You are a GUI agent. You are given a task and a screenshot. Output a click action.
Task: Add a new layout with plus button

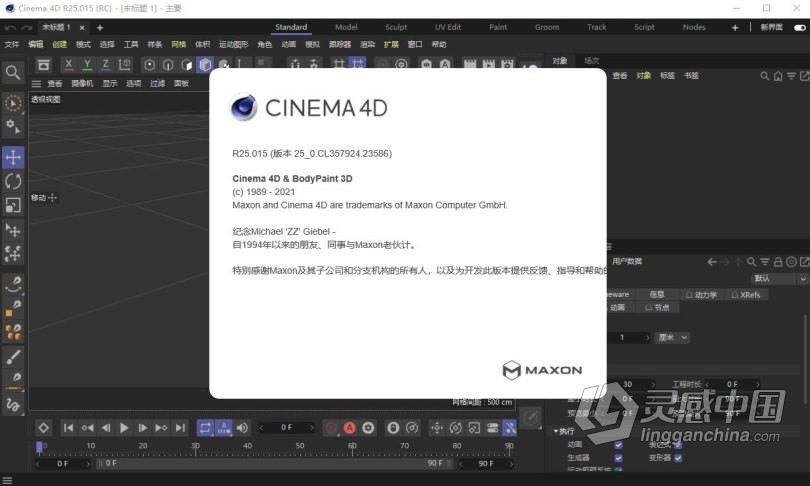[x=735, y=27]
